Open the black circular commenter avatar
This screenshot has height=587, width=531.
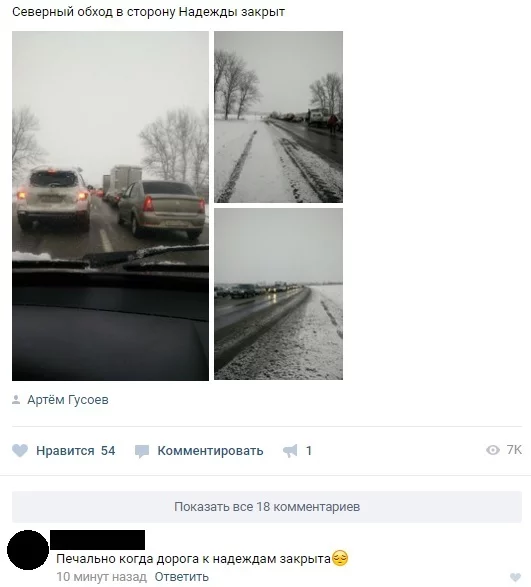(28, 550)
